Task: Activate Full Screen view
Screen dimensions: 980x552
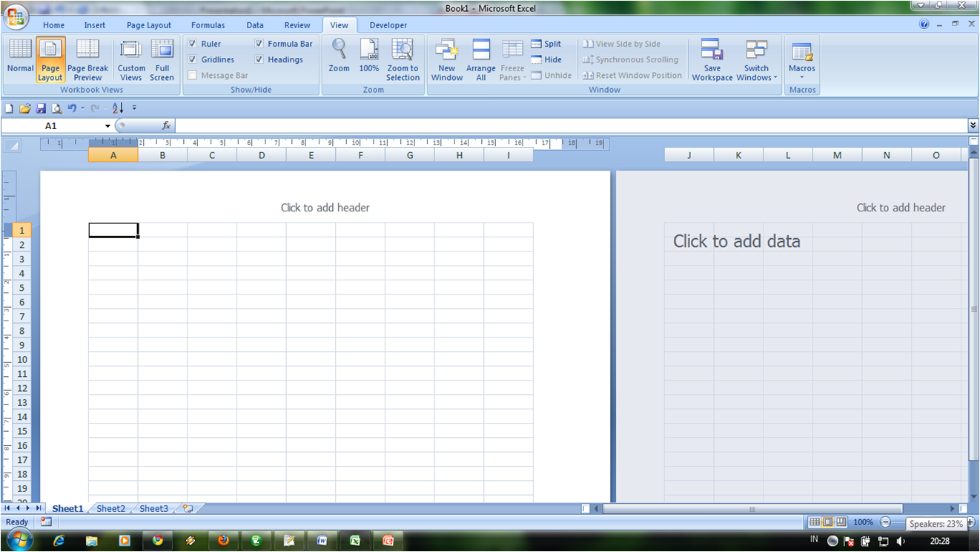Action: pos(162,59)
